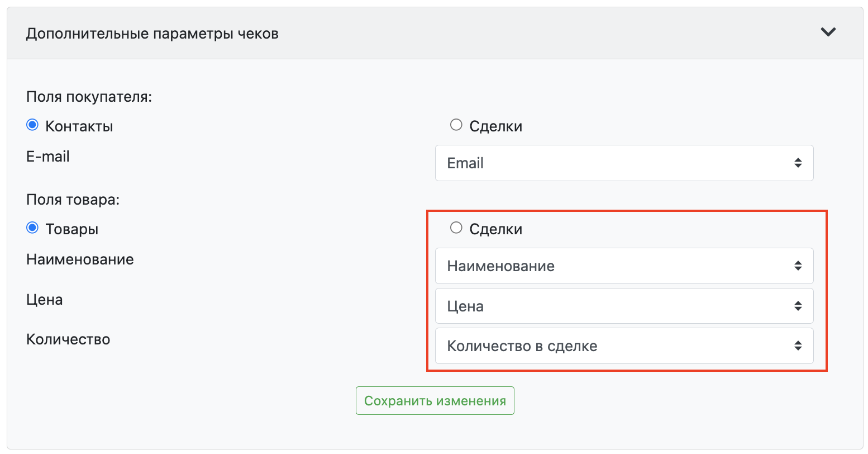Select Сделки radio under Поля покупателя
The image size is (868, 454).
[456, 125]
